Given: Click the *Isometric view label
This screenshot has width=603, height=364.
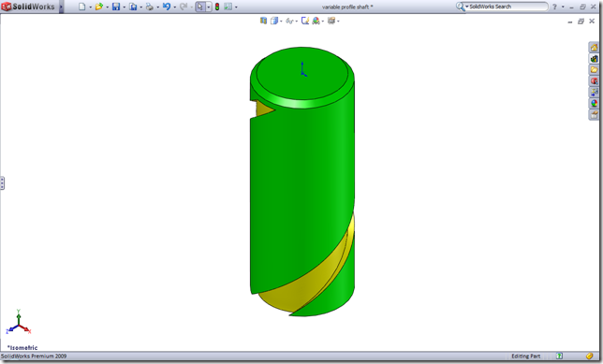Looking at the screenshot, I should pyautogui.click(x=22, y=347).
